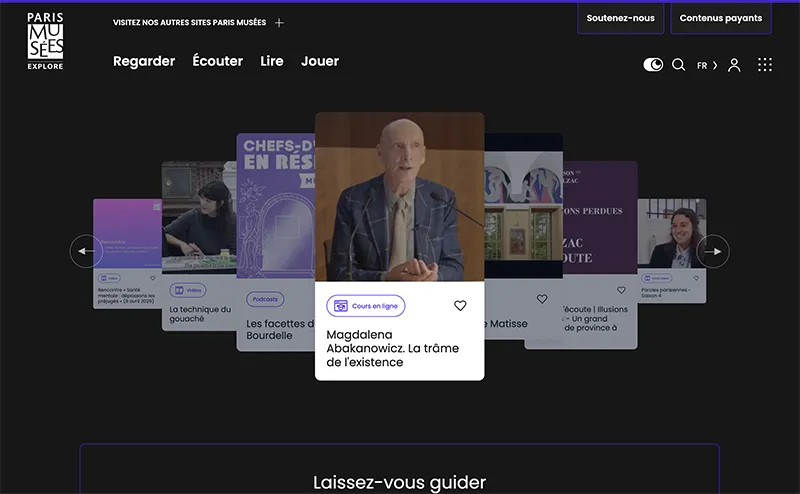Open the dotted grid menu icon
800x494 pixels.
coord(765,65)
